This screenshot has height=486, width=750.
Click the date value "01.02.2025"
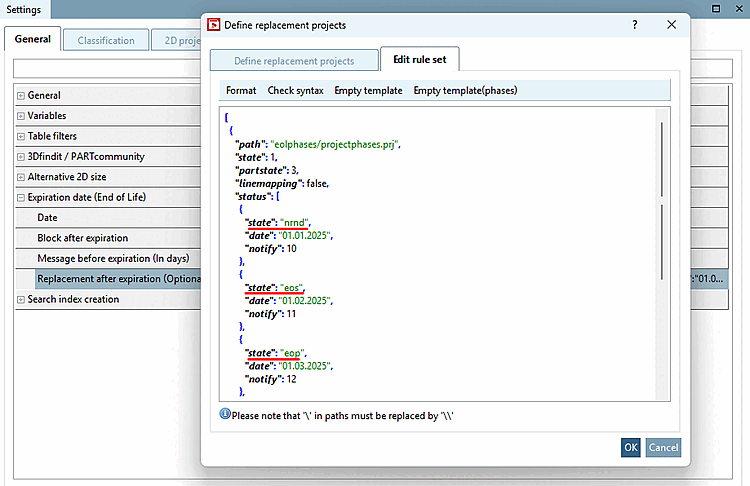(x=305, y=300)
